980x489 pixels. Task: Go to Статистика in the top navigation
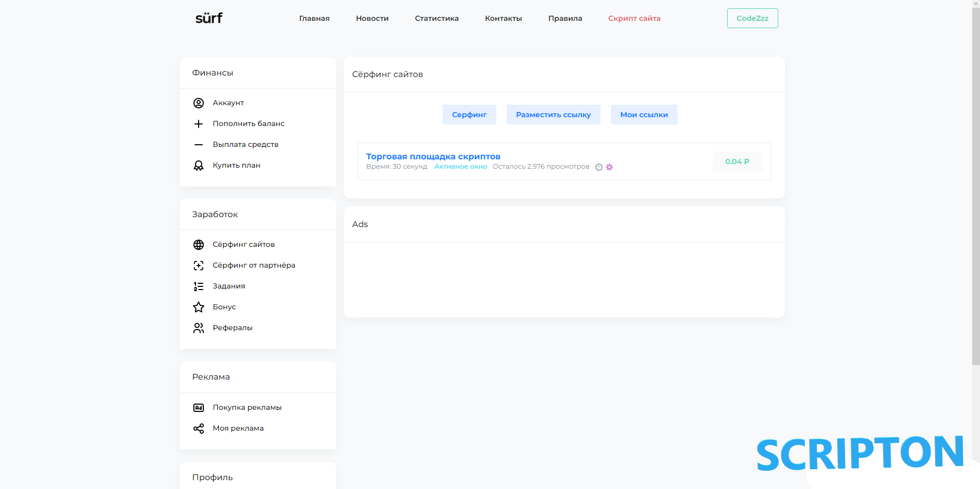(437, 18)
